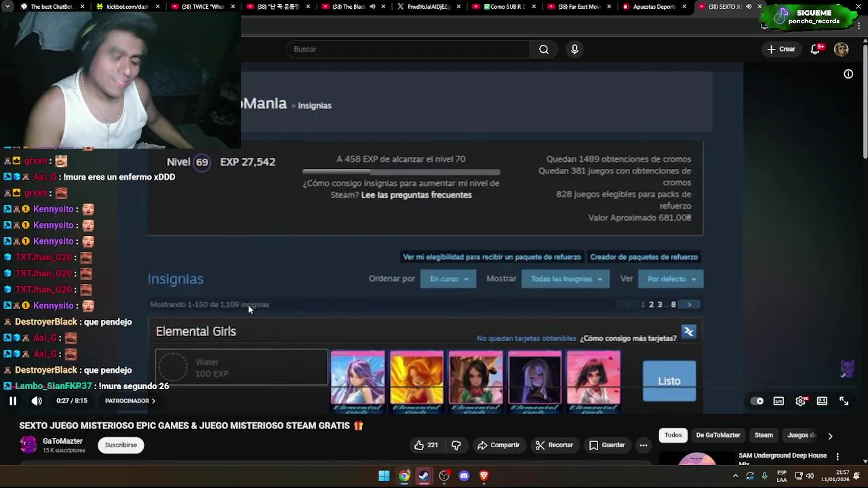Click the YouTube search magnifier button
868x488 pixels.
click(x=544, y=49)
